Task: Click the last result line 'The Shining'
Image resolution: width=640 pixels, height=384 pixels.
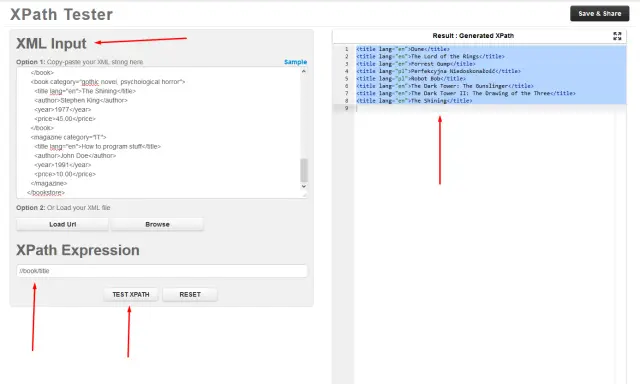Action: pos(414,100)
